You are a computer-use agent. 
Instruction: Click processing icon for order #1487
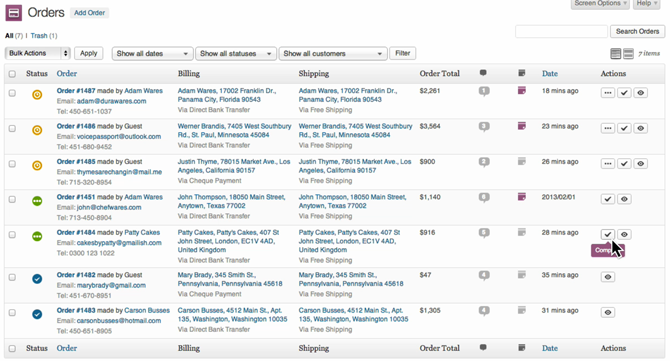coord(608,93)
